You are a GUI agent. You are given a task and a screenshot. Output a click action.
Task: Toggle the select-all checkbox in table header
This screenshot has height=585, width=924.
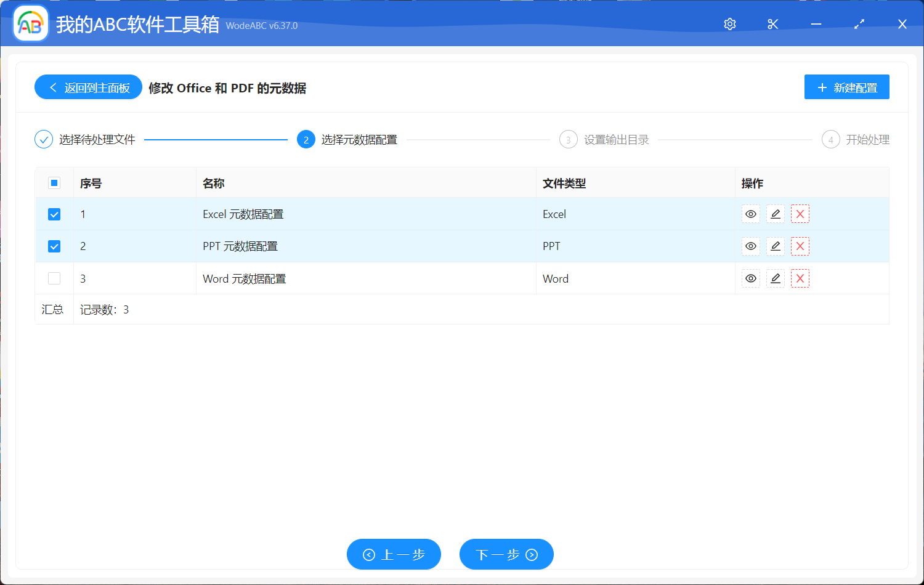(54, 183)
